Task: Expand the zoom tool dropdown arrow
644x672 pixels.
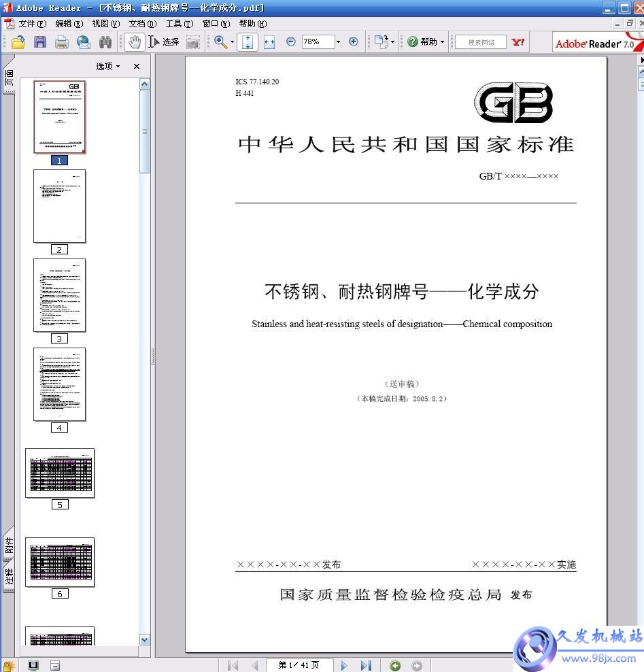Action: pos(232,41)
